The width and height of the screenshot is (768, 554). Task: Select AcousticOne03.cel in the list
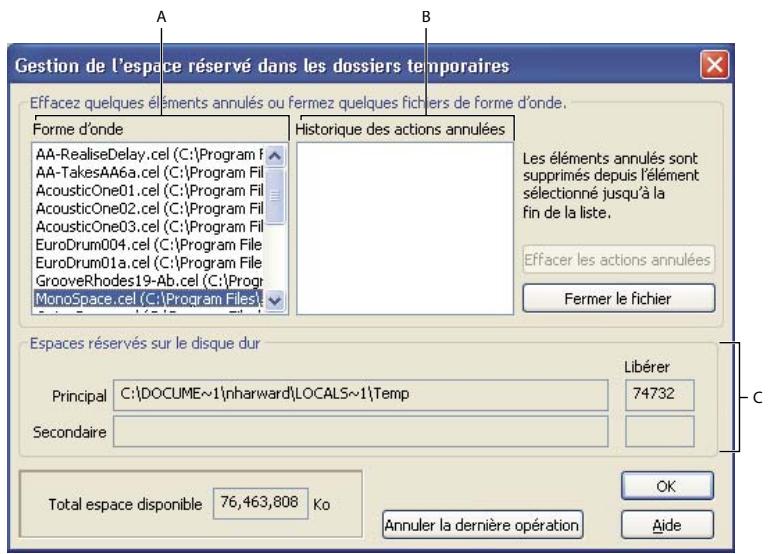[149, 227]
